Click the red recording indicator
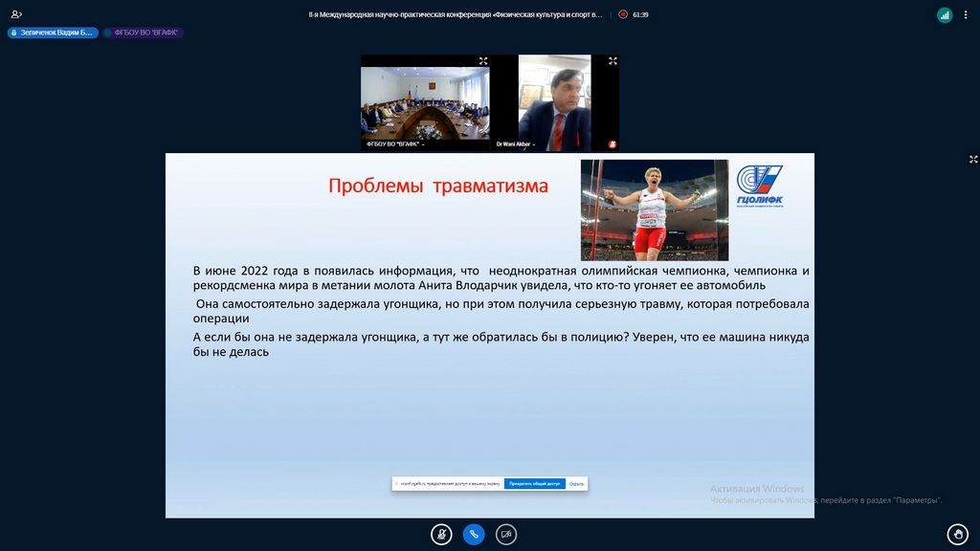Image resolution: width=980 pixels, height=551 pixels. tap(623, 14)
